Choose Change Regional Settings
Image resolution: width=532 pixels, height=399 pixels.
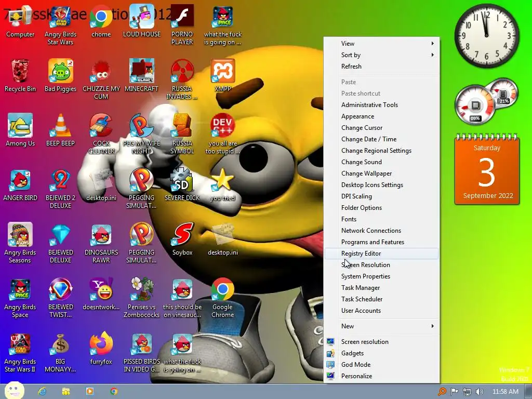point(382,151)
